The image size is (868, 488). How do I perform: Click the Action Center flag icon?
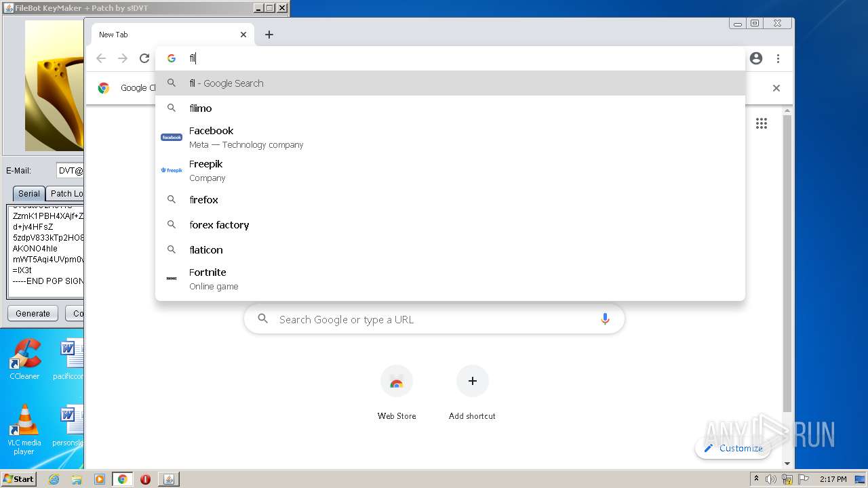pos(804,479)
